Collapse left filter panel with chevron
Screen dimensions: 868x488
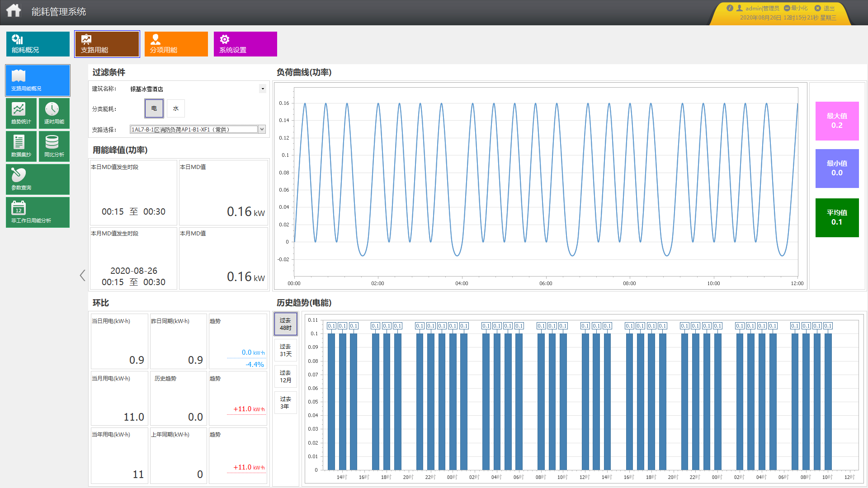[82, 275]
